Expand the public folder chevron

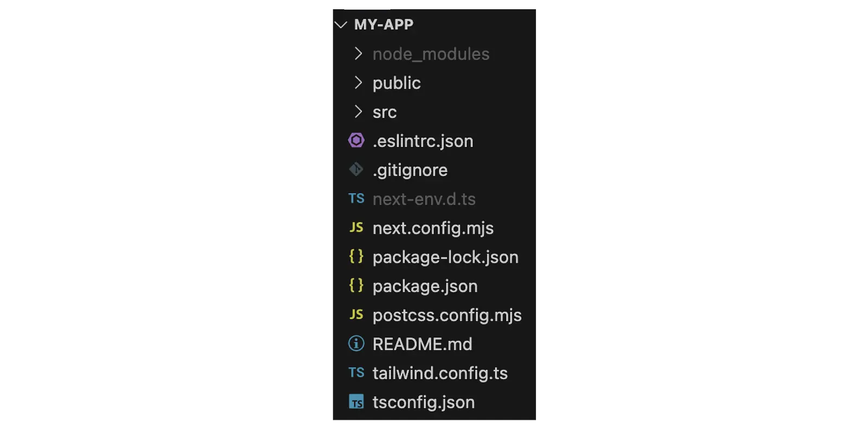point(358,83)
